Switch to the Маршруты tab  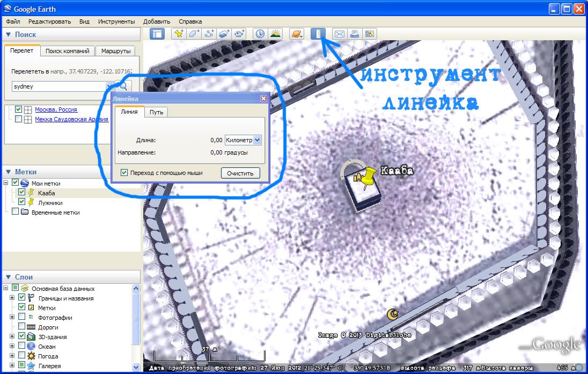[116, 51]
